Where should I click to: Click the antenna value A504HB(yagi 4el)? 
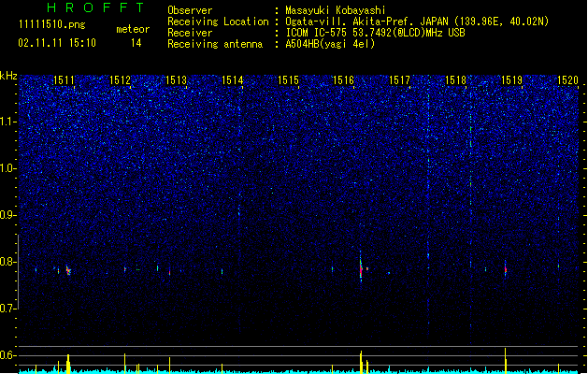330,44
